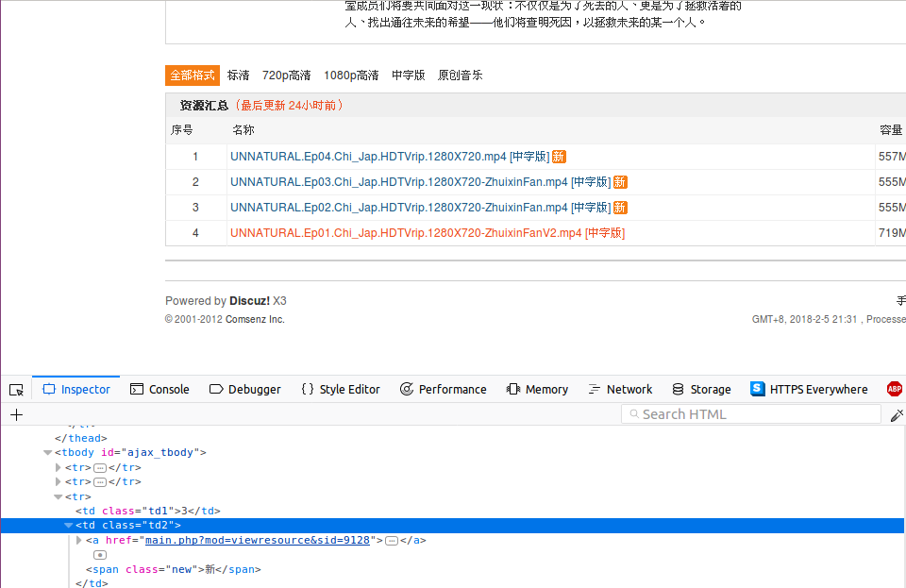Click the orange 新 badge on Ep03 row
The image size is (906, 588).
coord(620,182)
